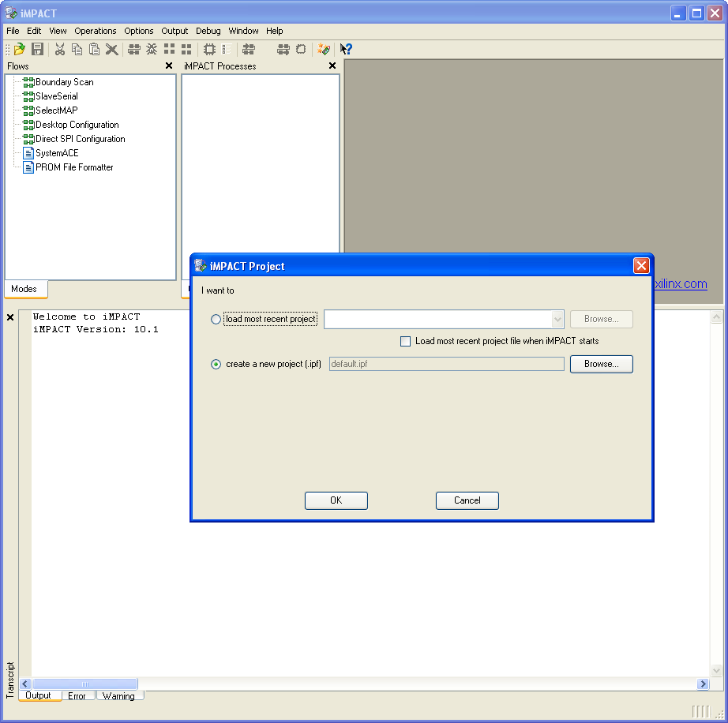Open the recent project path dropdown
728x723 pixels.
tap(557, 319)
